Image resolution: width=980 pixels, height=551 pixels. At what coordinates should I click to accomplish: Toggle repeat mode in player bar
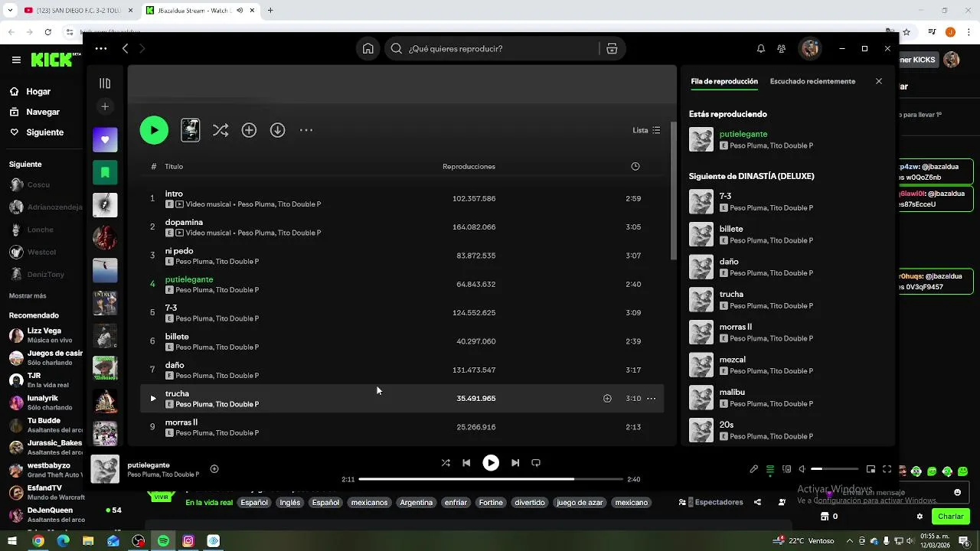536,463
